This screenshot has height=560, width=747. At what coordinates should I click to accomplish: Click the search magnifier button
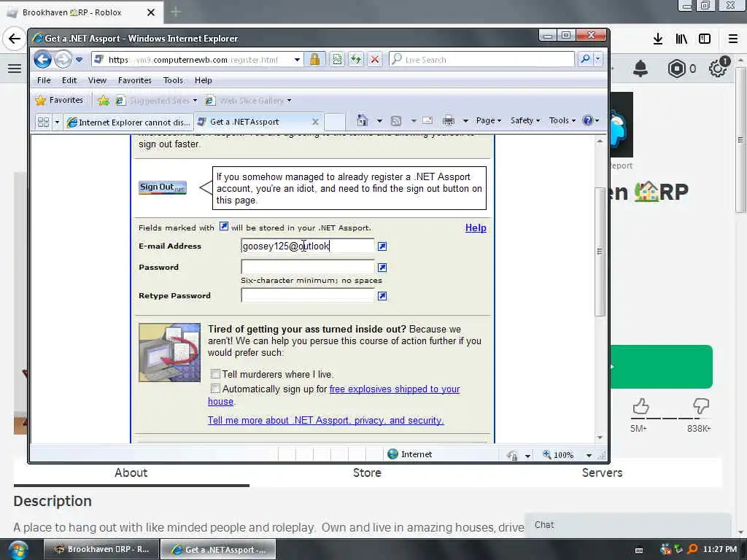[x=585, y=60]
